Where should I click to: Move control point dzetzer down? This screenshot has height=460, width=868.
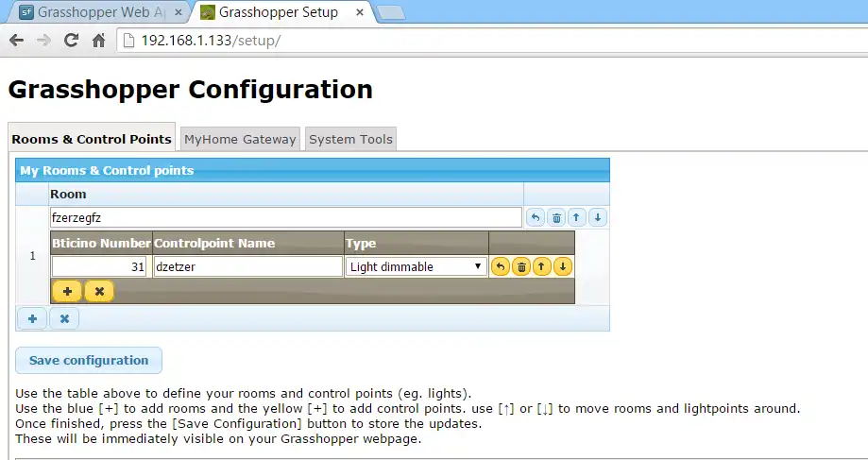pos(563,266)
